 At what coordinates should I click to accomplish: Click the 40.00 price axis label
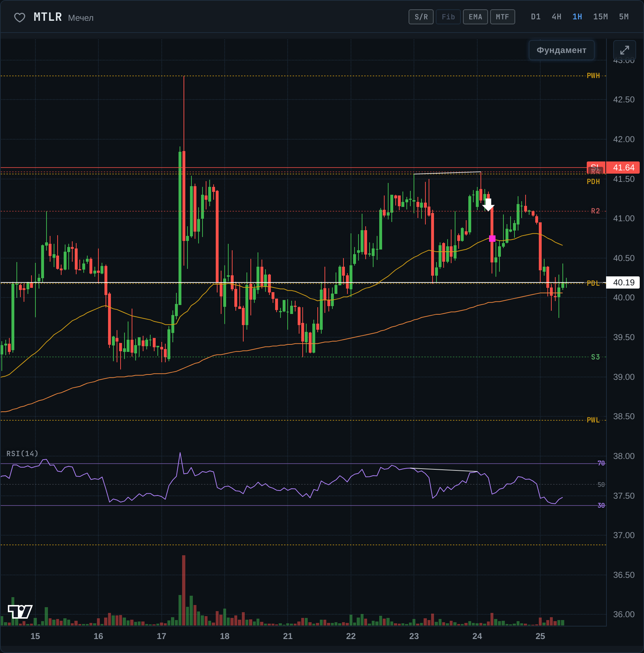(624, 298)
